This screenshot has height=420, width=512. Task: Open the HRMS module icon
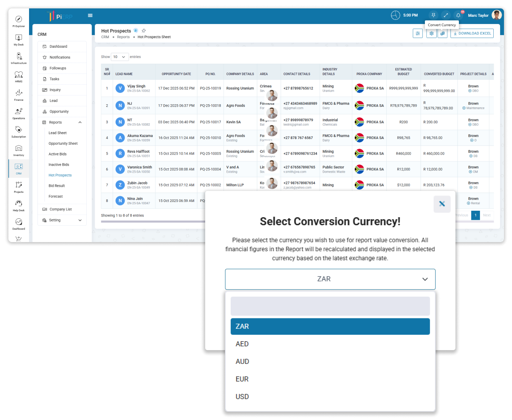tap(18, 76)
